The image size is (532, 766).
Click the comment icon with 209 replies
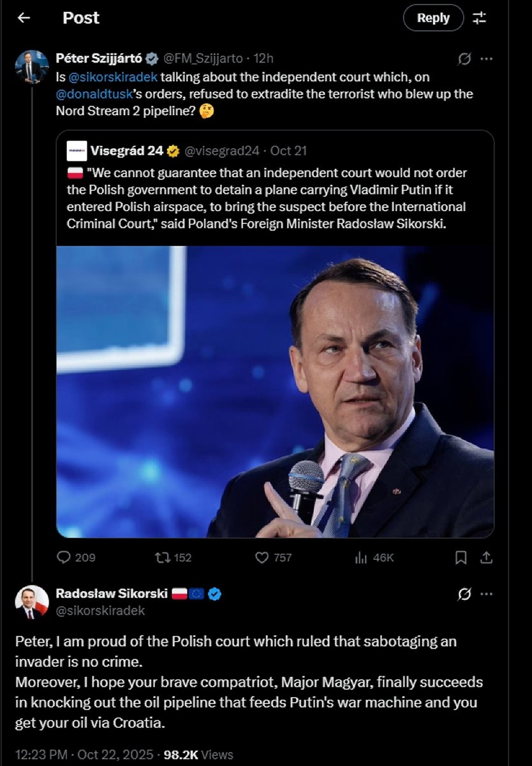[x=64, y=557]
